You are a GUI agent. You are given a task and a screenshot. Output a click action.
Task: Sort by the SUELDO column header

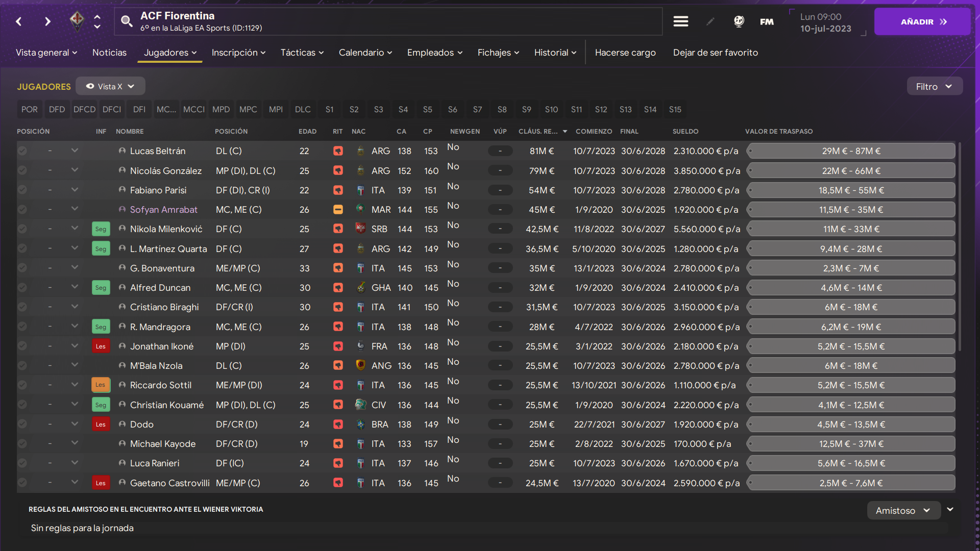(x=685, y=132)
